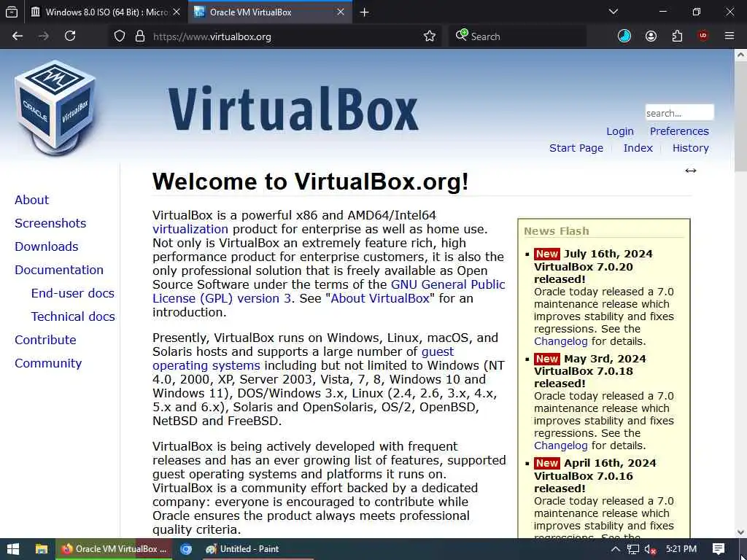Image resolution: width=747 pixels, height=560 pixels.
Task: Open the notification center icon
Action: [x=719, y=549]
